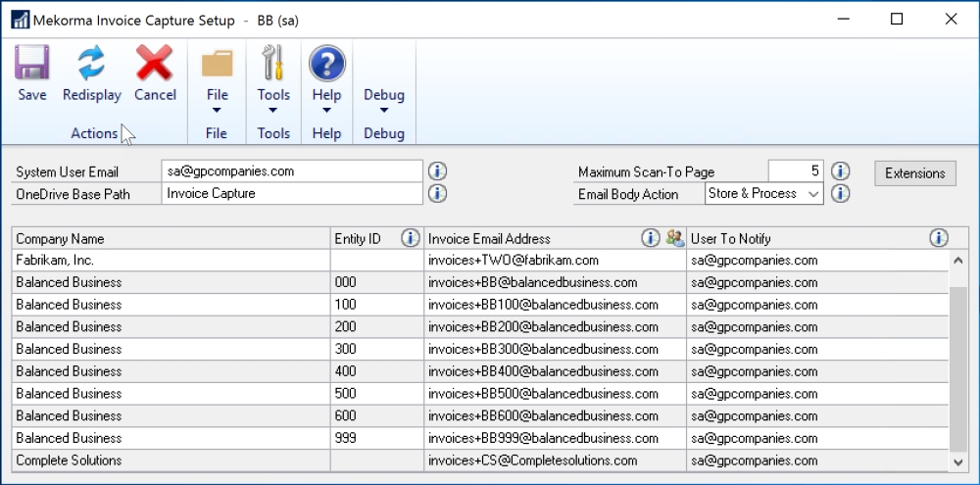The width and height of the screenshot is (980, 485).
Task: Open the File folder icon menu
Action: (217, 63)
